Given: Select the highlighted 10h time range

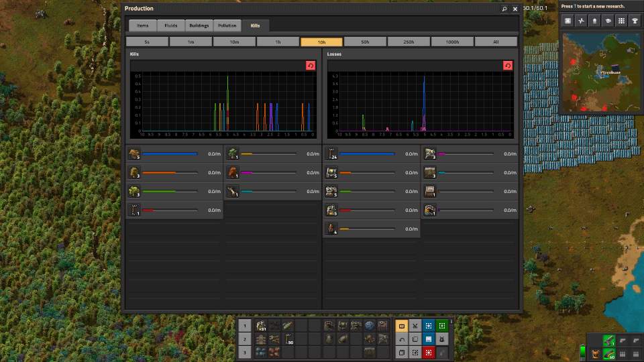Looking at the screenshot, I should tap(321, 42).
